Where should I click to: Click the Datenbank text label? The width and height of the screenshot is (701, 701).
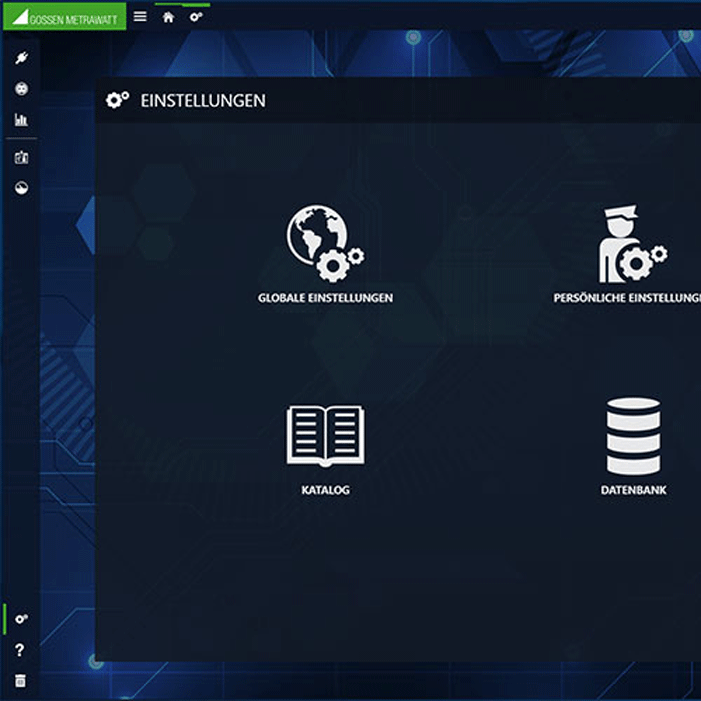coord(633,490)
